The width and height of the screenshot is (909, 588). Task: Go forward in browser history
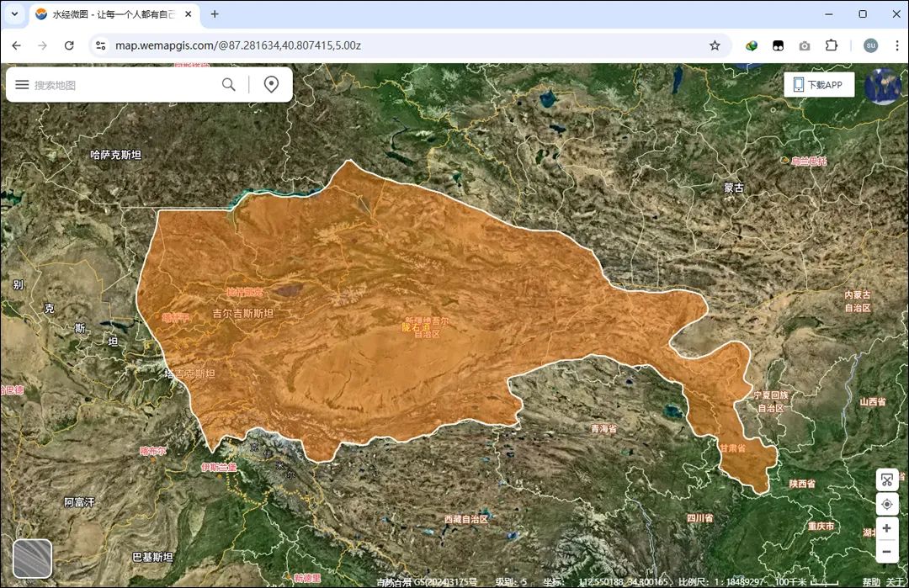[x=42, y=45]
